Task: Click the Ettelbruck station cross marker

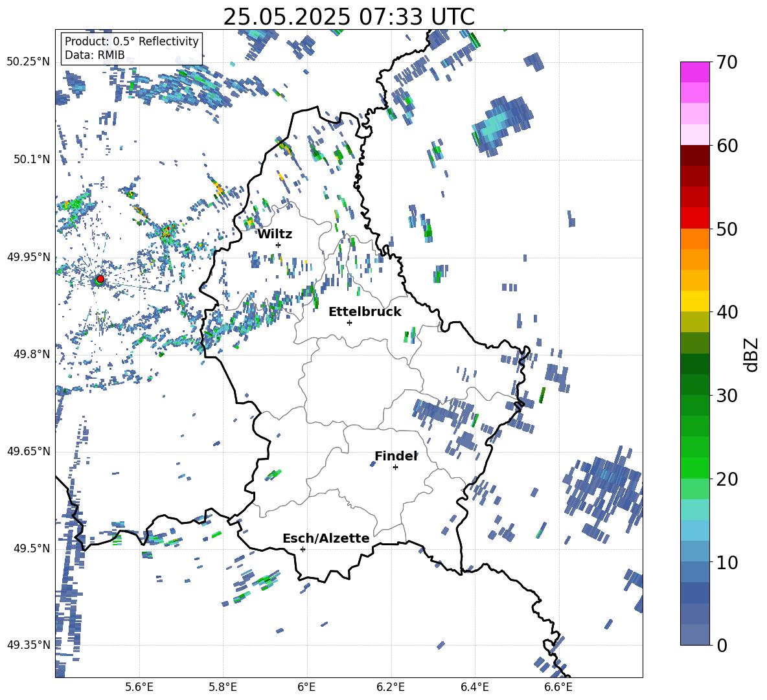Action: pyautogui.click(x=349, y=322)
